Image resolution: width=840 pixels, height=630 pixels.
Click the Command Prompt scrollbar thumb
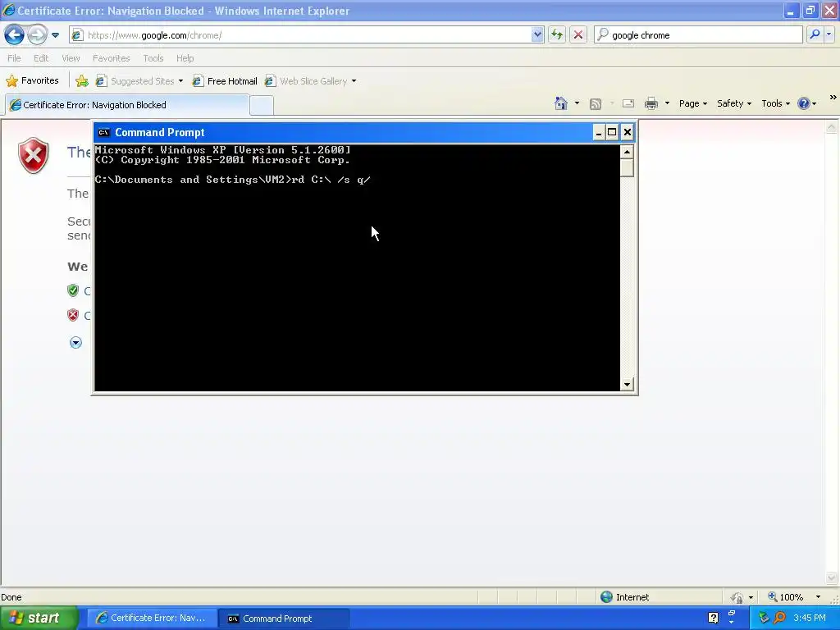click(627, 167)
